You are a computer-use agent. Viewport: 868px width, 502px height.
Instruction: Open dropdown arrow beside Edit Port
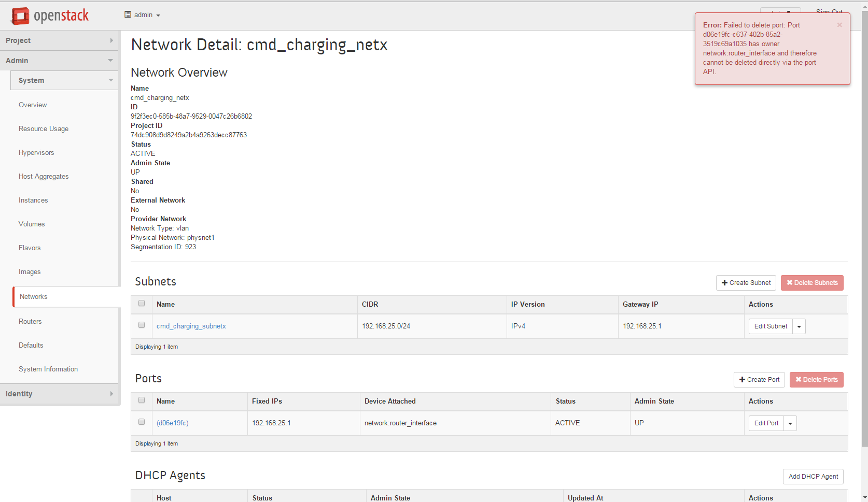[x=790, y=424]
